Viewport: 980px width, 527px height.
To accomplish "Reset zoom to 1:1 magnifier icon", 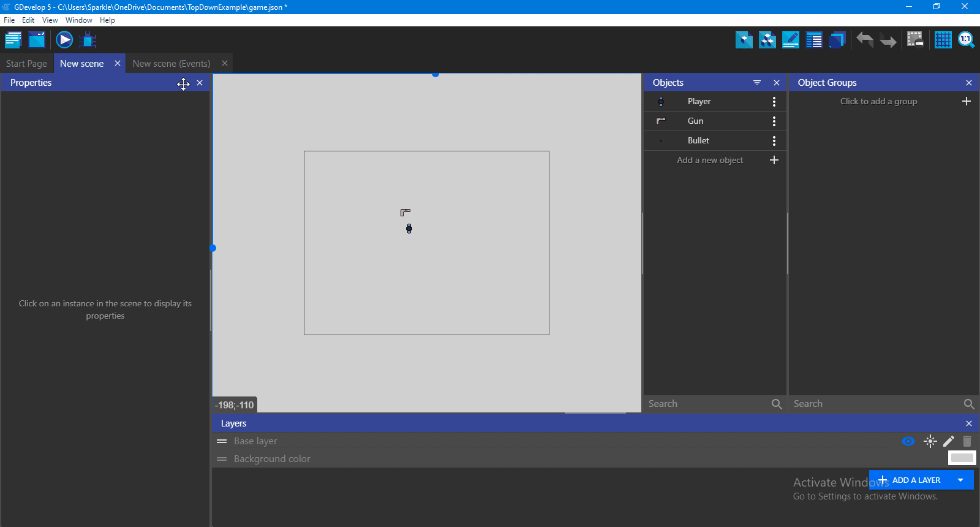I will point(966,40).
